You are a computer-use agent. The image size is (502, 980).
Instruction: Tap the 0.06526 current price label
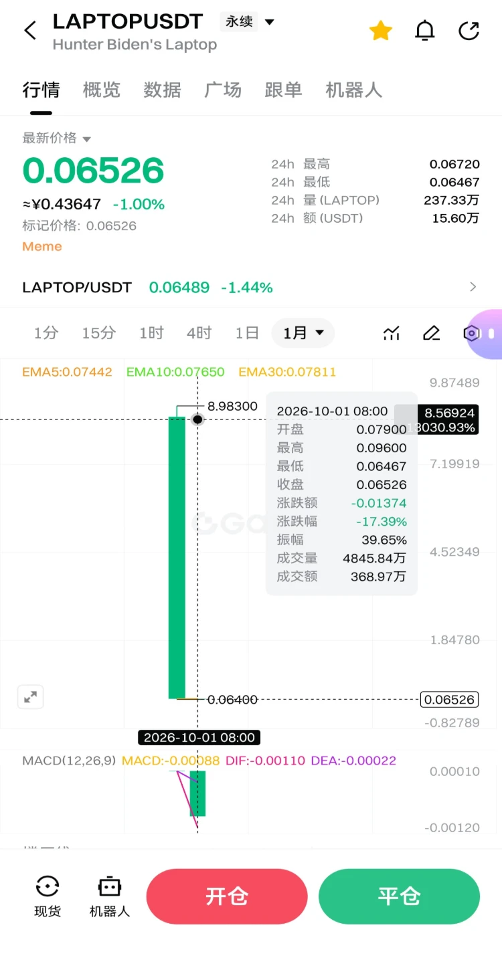pyautogui.click(x=449, y=700)
